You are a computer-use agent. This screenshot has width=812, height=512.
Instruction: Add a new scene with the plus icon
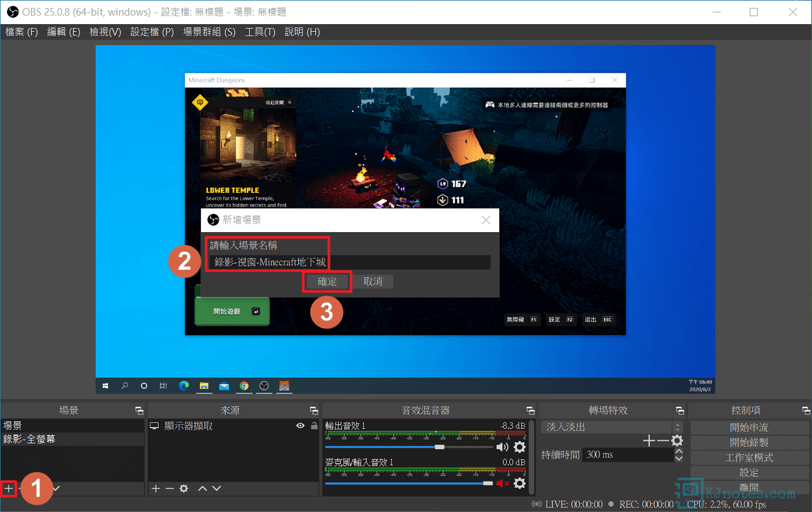click(8, 489)
